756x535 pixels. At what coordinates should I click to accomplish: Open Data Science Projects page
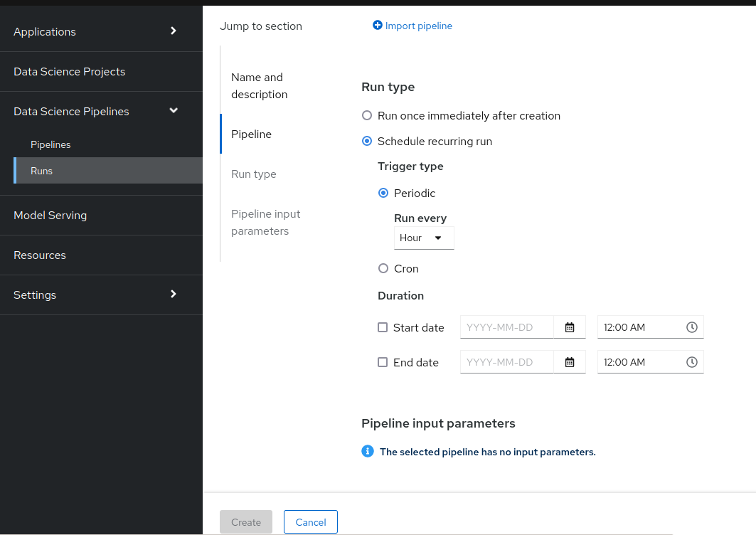coord(101,71)
